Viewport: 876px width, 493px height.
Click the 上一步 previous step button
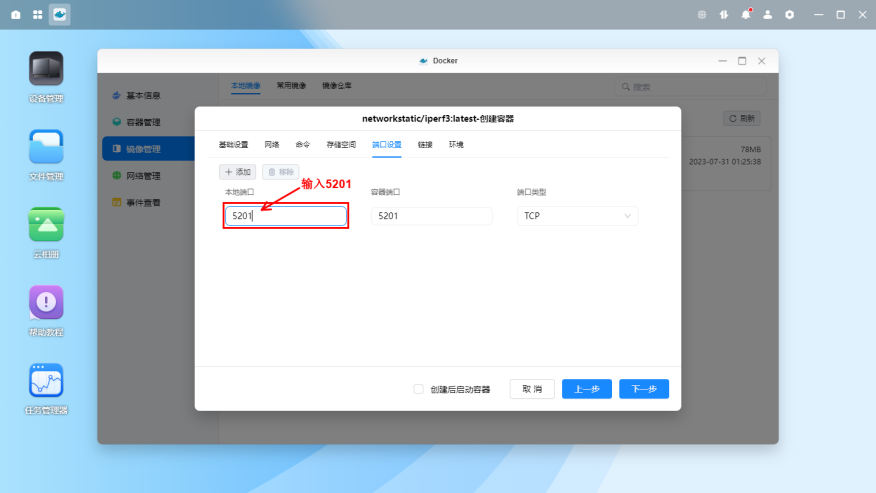(x=587, y=389)
